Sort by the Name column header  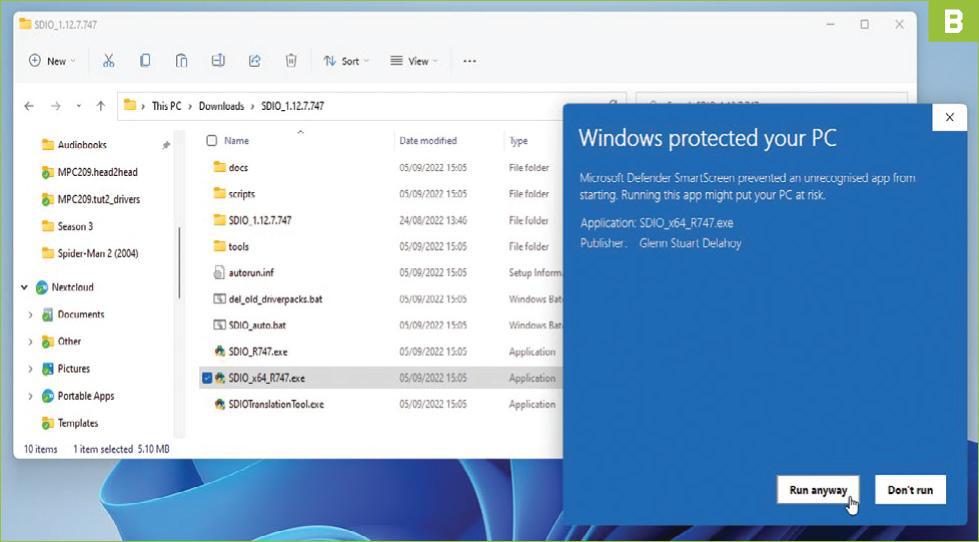(237, 140)
